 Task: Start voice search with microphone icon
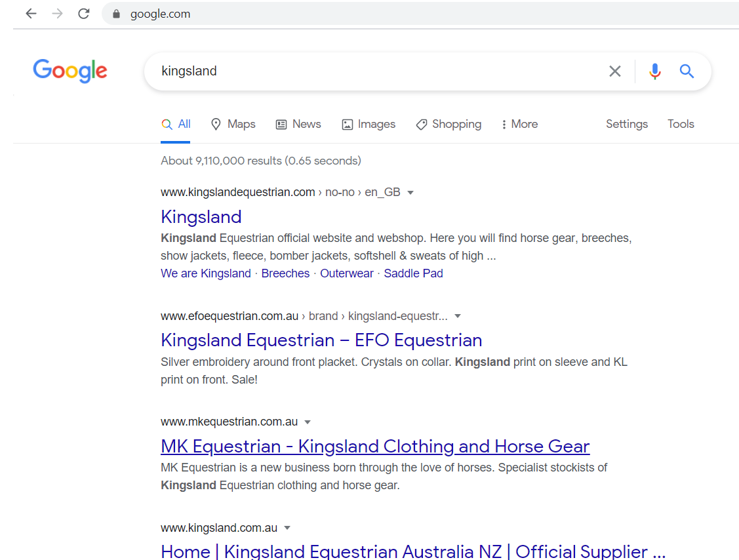click(x=654, y=71)
